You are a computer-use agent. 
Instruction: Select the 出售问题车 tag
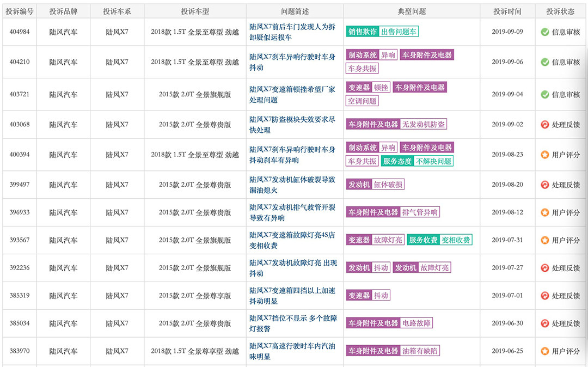click(x=399, y=32)
